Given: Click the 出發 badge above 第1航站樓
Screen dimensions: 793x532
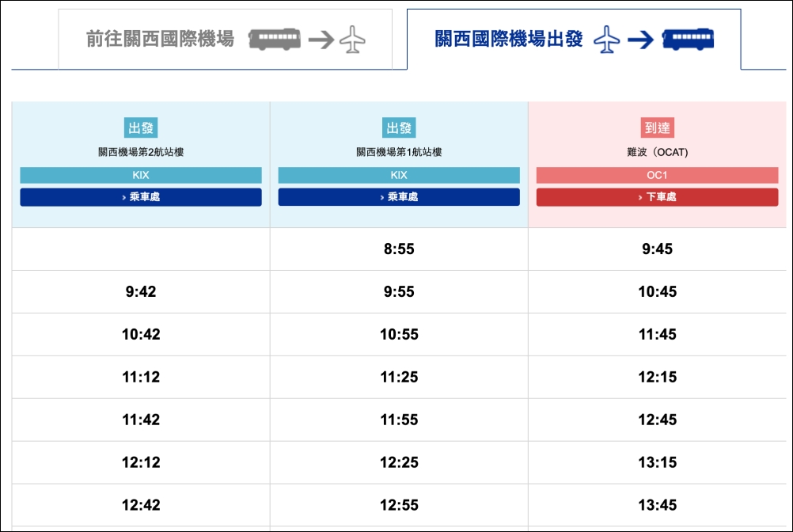Looking at the screenshot, I should pos(399,128).
